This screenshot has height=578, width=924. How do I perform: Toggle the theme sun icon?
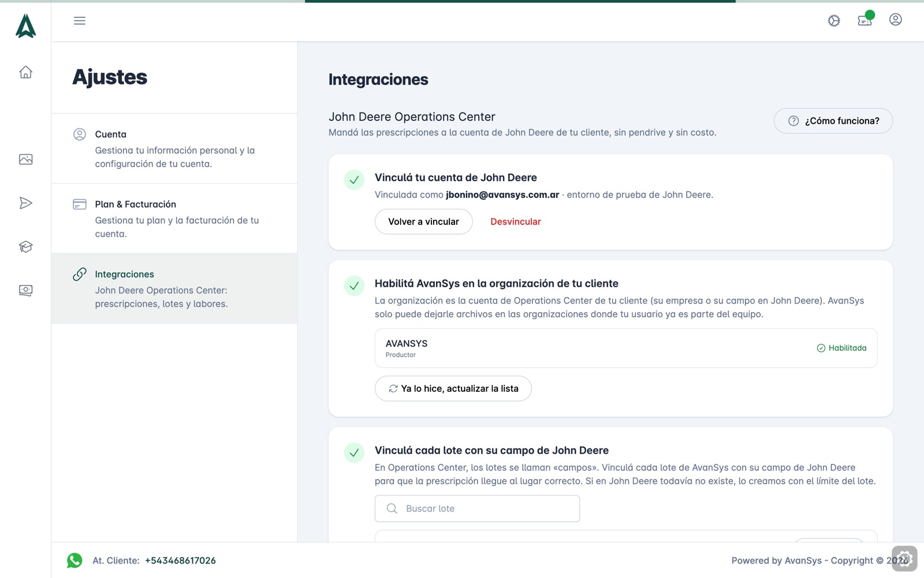click(x=834, y=21)
